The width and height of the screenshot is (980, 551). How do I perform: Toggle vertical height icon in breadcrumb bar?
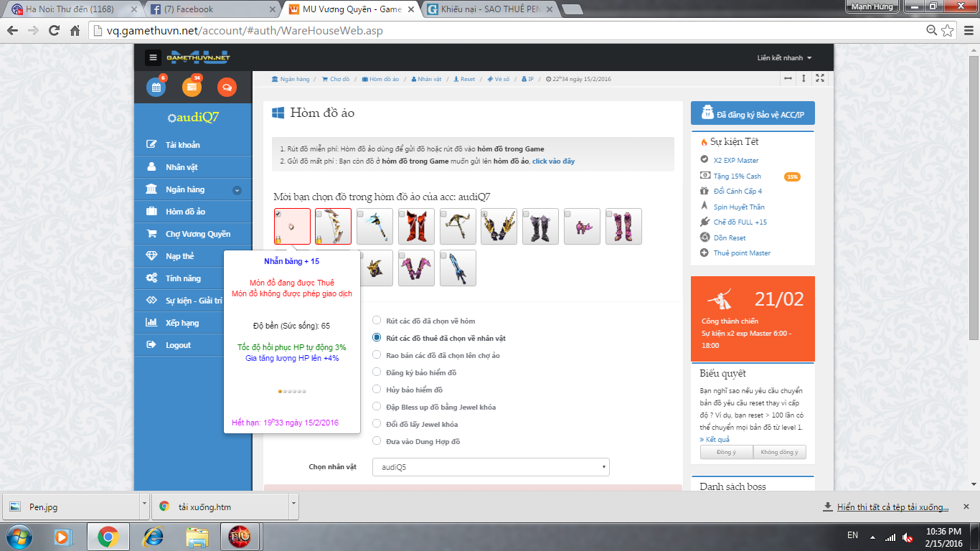[x=804, y=78]
